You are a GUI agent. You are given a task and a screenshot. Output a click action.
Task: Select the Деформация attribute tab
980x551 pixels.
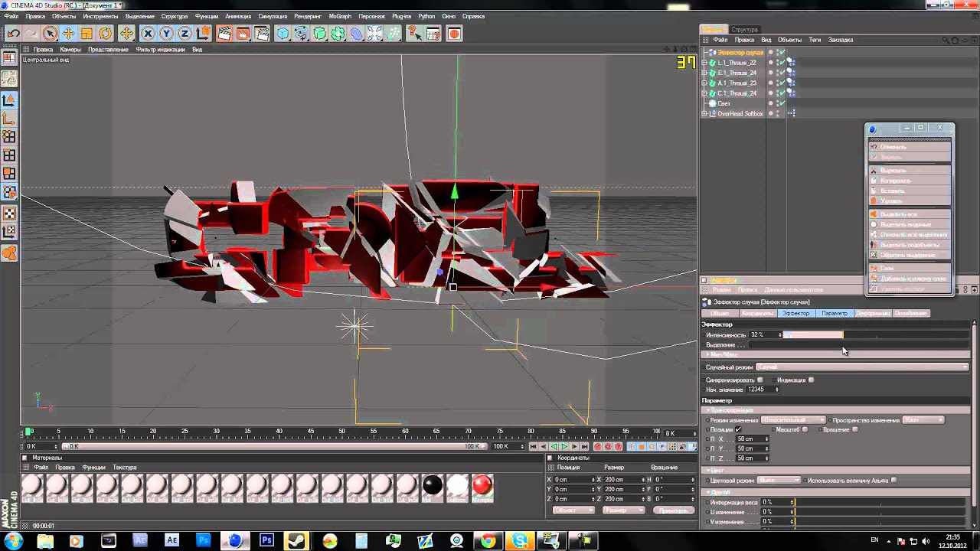[872, 313]
